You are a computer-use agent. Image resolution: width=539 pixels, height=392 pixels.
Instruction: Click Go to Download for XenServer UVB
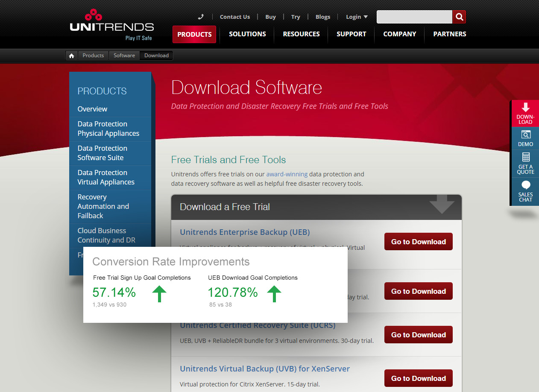tap(418, 378)
